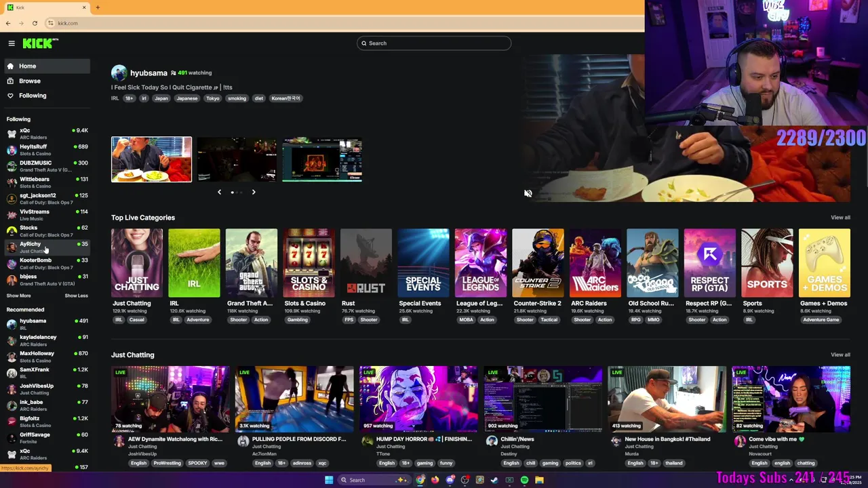Open hyubsama featured channel name
Image resolution: width=868 pixels, height=488 pixels.
tap(149, 73)
